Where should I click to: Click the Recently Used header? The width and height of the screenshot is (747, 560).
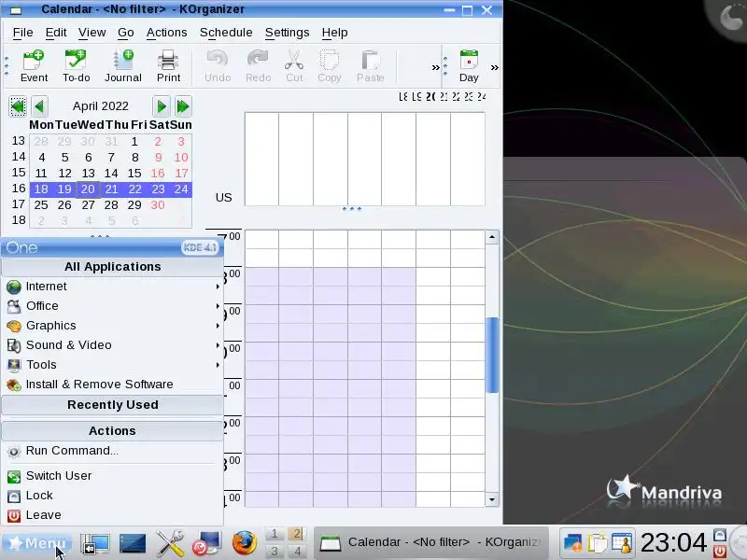[x=112, y=405]
